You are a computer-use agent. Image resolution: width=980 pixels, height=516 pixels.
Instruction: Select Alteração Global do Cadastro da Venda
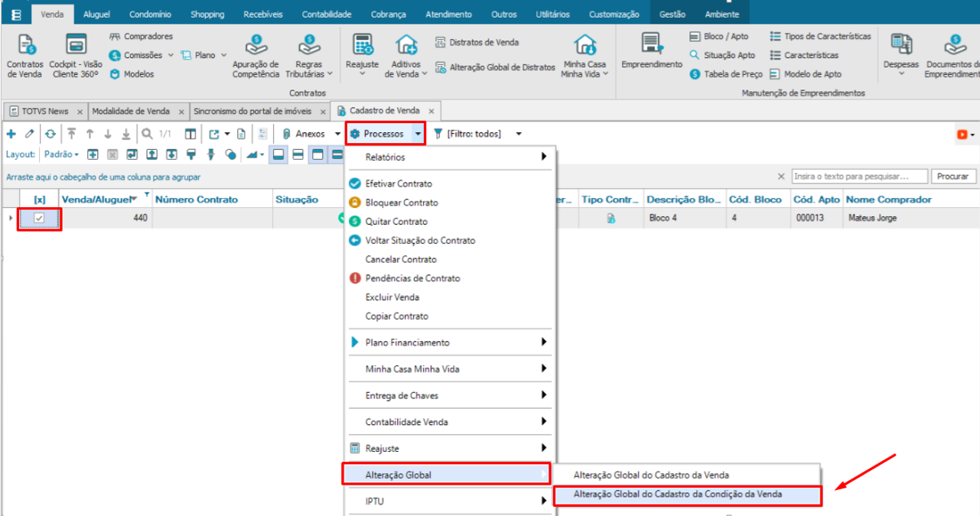pos(651,475)
